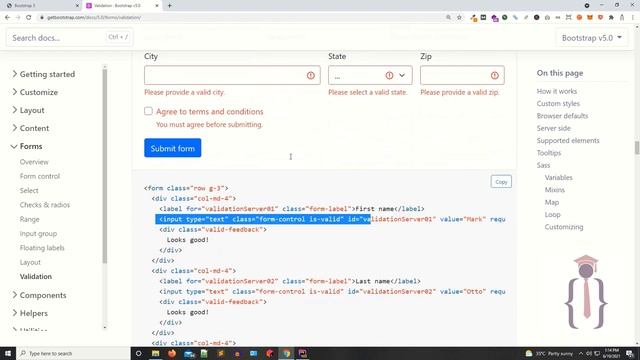Jump to Variables under Sass
This screenshot has width=640, height=360.
(x=558, y=178)
